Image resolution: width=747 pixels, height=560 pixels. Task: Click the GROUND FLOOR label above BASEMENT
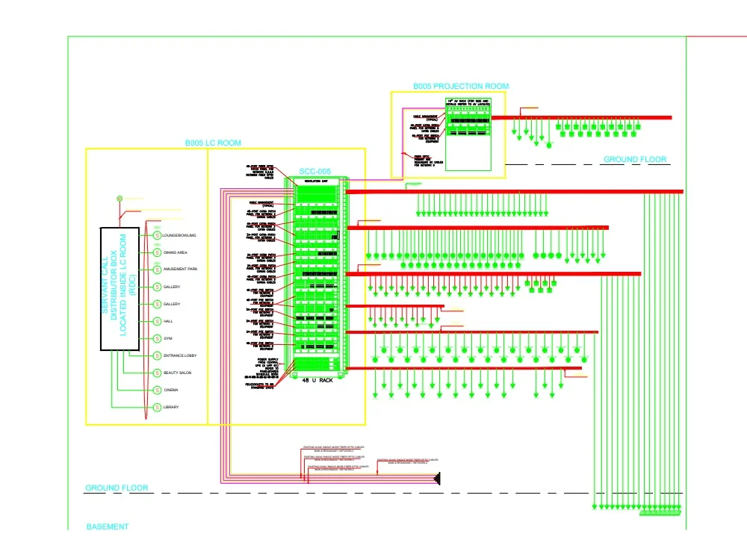117,488
